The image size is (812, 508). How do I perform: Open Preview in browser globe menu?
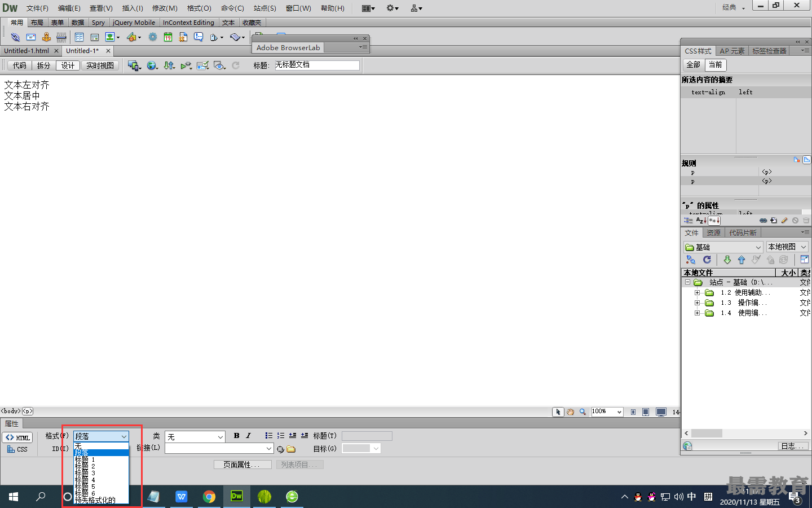[152, 65]
